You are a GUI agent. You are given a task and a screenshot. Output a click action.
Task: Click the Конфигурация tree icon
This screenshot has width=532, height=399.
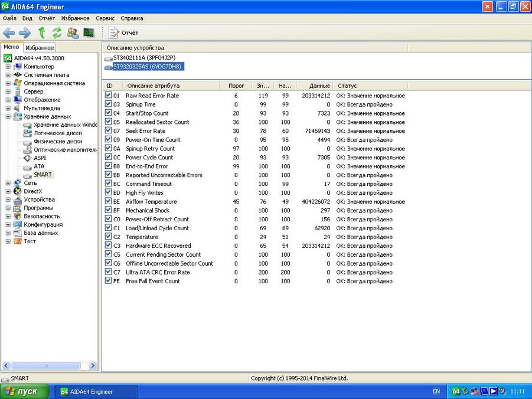pyautogui.click(x=18, y=225)
